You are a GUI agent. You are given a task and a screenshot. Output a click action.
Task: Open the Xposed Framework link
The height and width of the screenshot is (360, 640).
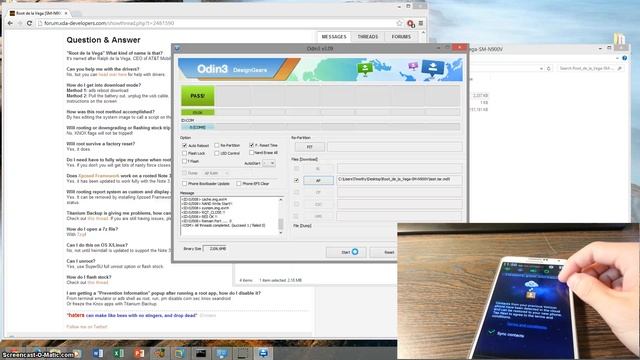click(x=98, y=176)
